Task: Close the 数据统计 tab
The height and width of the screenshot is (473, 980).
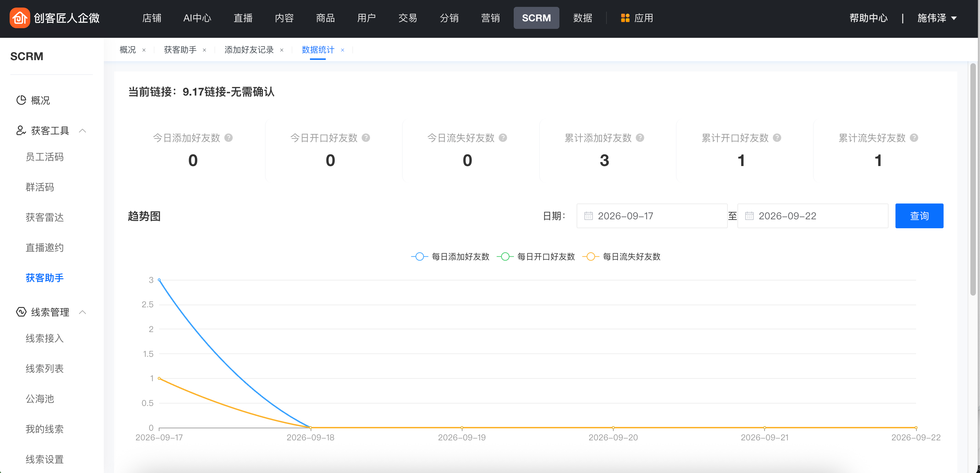Action: pos(342,50)
